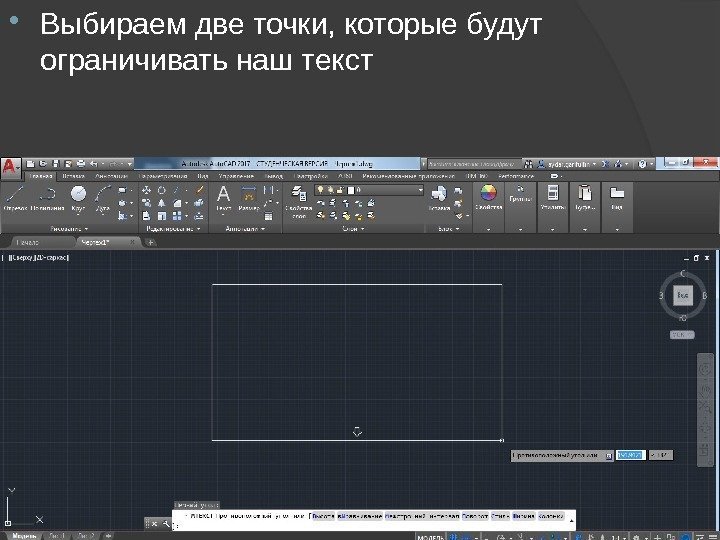Switch to the Главная ribbon tab
The height and width of the screenshot is (540, 720).
(x=40, y=176)
